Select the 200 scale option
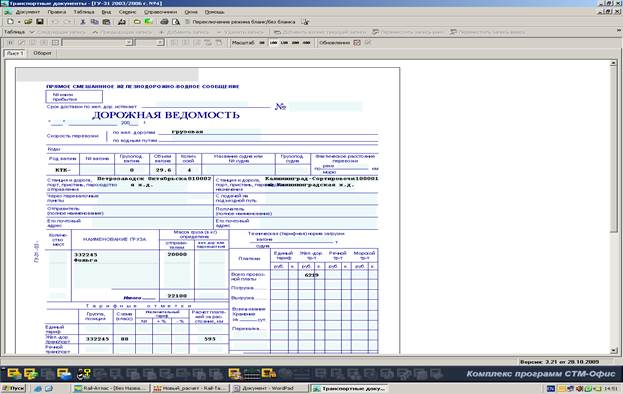Image resolution: width=623 pixels, height=394 pixels. point(295,42)
